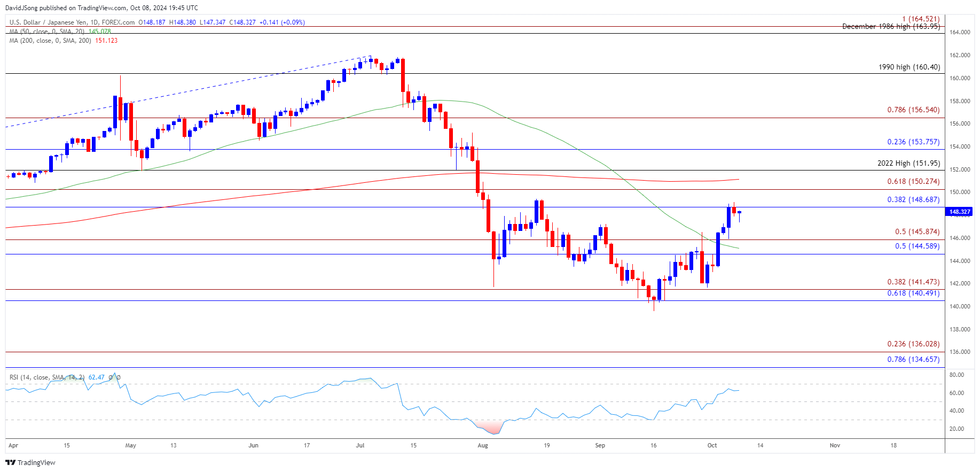980x472 pixels.
Task: Select the 0.236 (153.757) Fibonacci label
Action: click(x=913, y=142)
